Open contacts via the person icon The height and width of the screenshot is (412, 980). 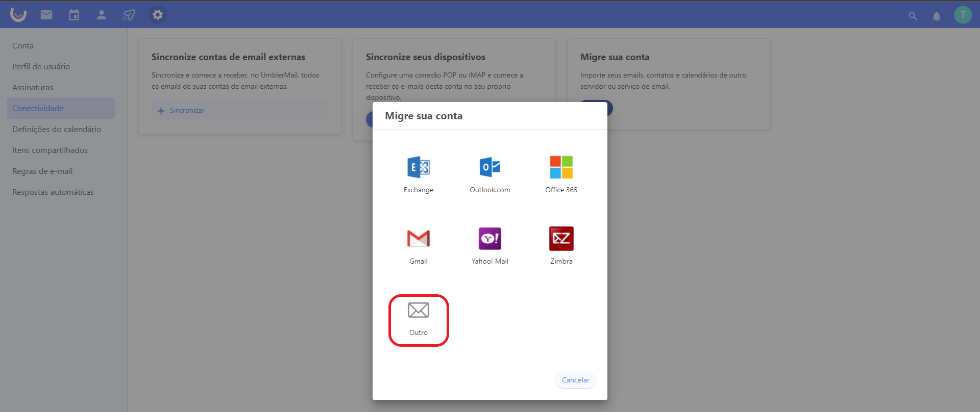click(102, 15)
